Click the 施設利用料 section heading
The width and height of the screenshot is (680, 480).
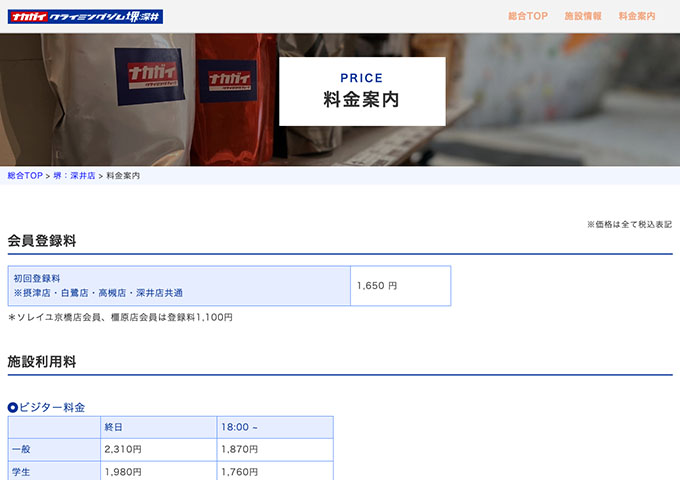pyautogui.click(x=42, y=361)
